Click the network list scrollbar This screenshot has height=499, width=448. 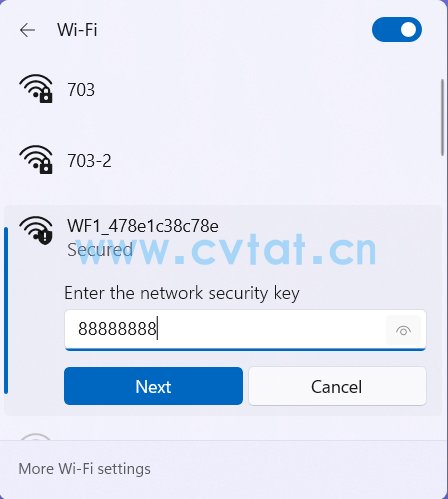pyautogui.click(x=443, y=118)
